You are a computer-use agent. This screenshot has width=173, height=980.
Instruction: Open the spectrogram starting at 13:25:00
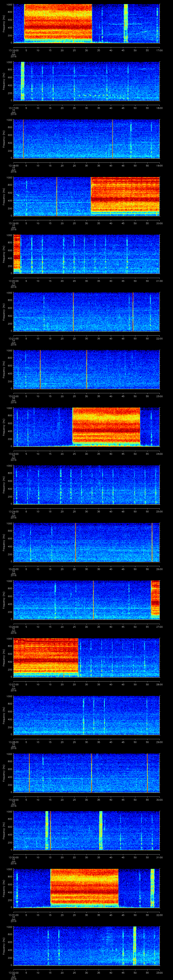coord(86,542)
